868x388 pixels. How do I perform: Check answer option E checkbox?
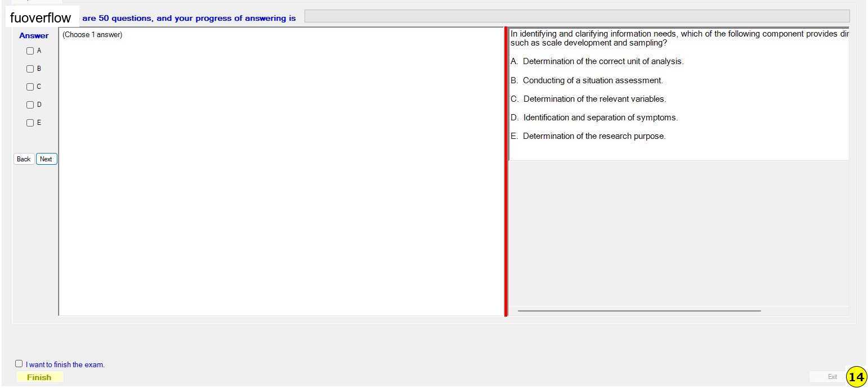click(x=30, y=123)
